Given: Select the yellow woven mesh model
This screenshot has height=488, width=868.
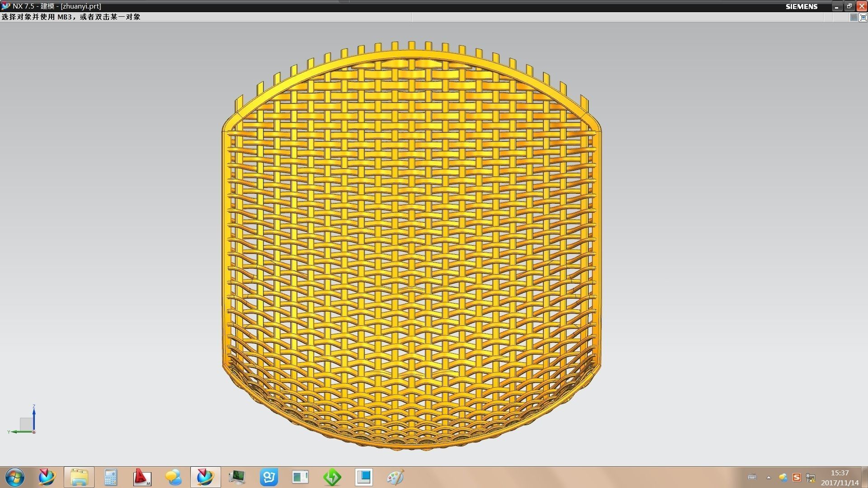Looking at the screenshot, I should [411, 246].
